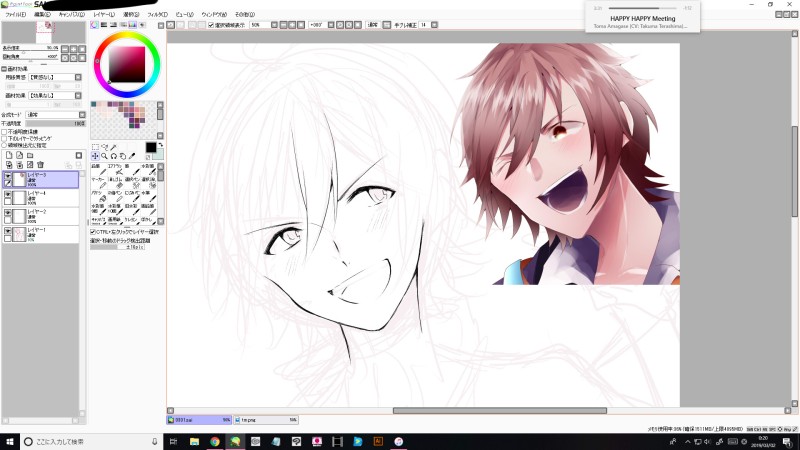The image size is (800, 450).
Task: Select the zoom magnifier tool
Action: [105, 156]
